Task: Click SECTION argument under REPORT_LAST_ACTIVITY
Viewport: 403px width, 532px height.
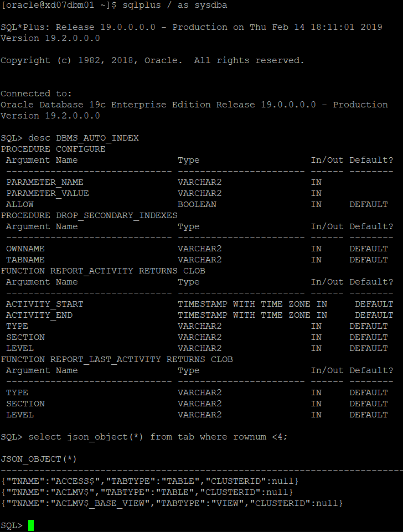Action: click(x=25, y=404)
